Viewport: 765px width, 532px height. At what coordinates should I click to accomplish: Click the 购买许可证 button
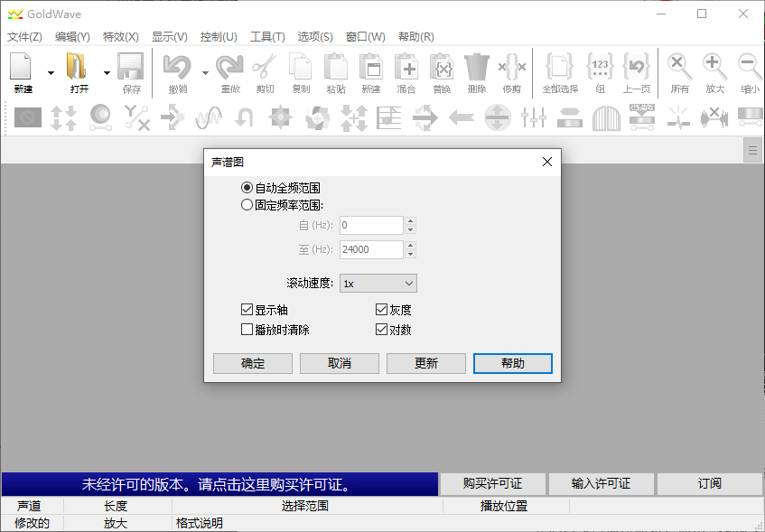(x=493, y=484)
